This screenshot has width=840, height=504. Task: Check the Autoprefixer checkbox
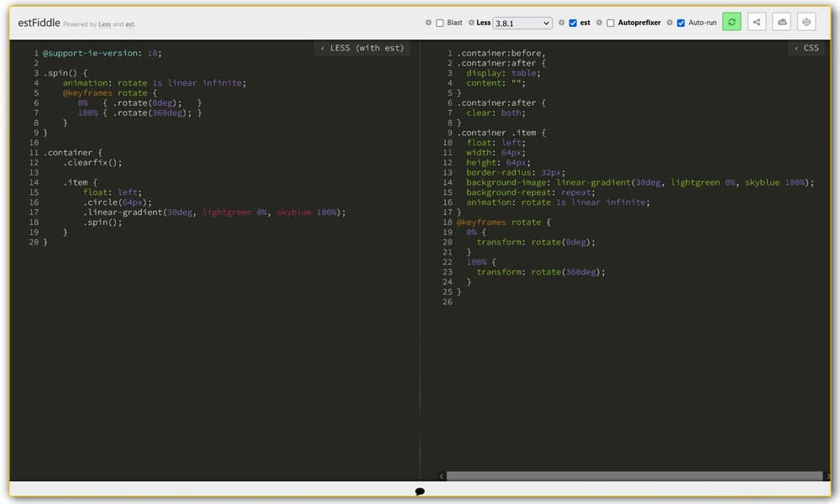[x=611, y=22]
